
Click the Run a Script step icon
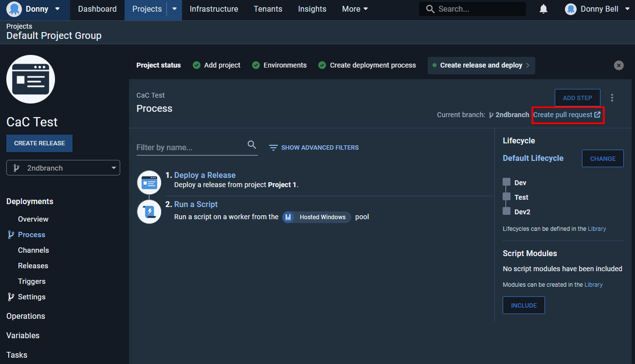tap(149, 211)
